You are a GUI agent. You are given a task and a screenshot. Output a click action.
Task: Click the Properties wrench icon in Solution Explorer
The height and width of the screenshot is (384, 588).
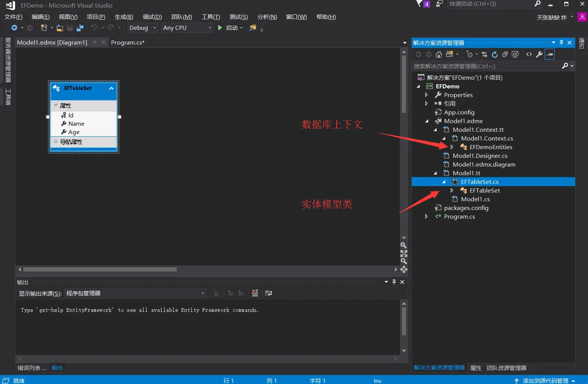coord(539,54)
